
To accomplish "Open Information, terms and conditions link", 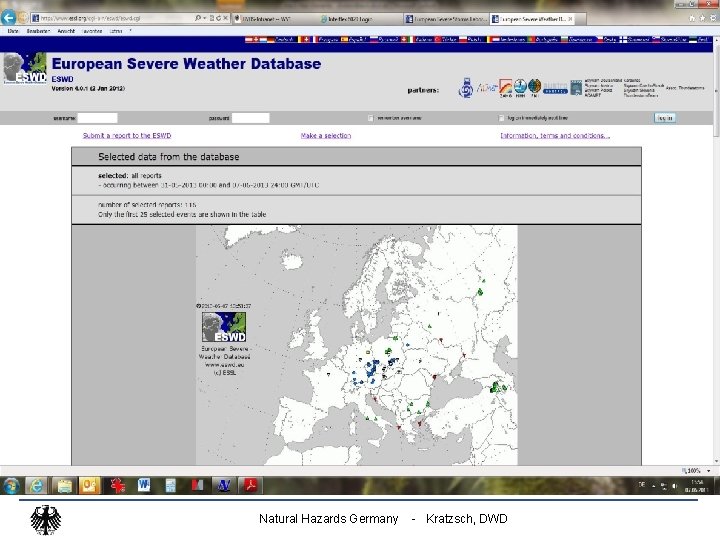I will (555, 135).
